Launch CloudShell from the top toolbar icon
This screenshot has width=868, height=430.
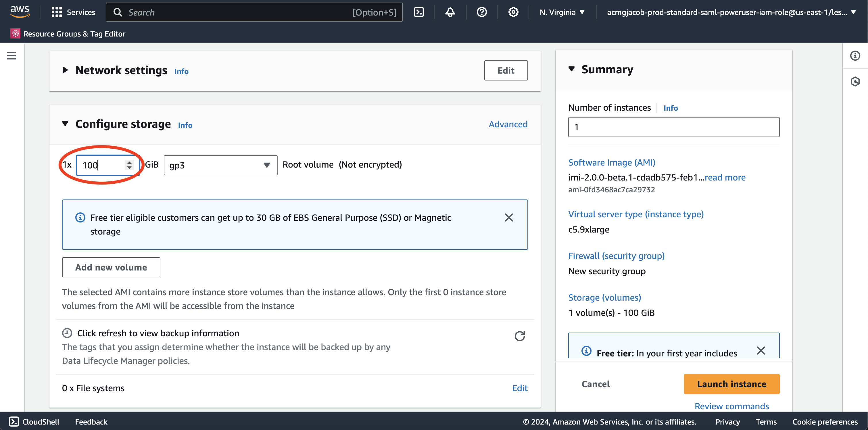point(419,12)
